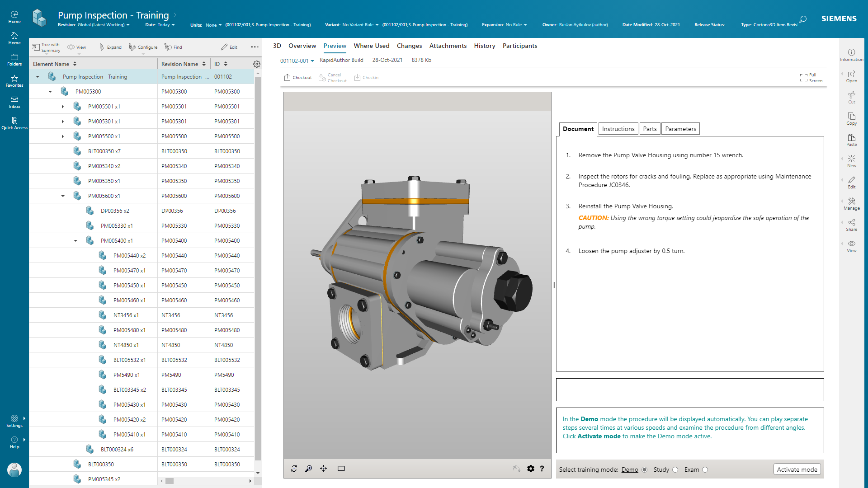
Task: Click the 3D view tab
Action: pyautogui.click(x=277, y=45)
